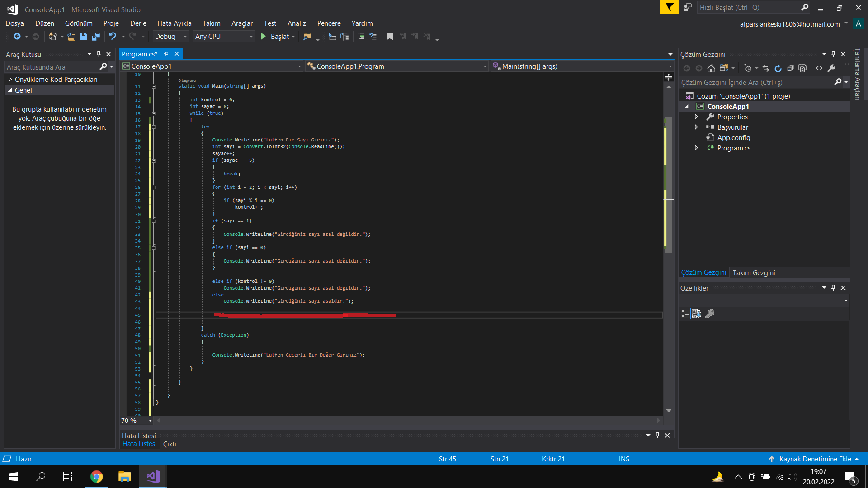
Task: Click the bookmark icon in toolbar
Action: pos(390,37)
